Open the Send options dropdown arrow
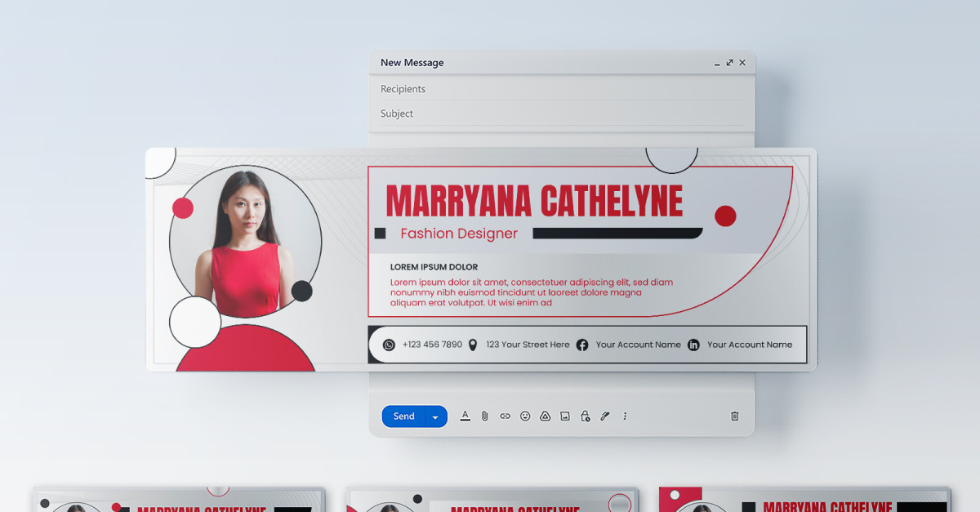Image resolution: width=980 pixels, height=512 pixels. click(x=435, y=416)
